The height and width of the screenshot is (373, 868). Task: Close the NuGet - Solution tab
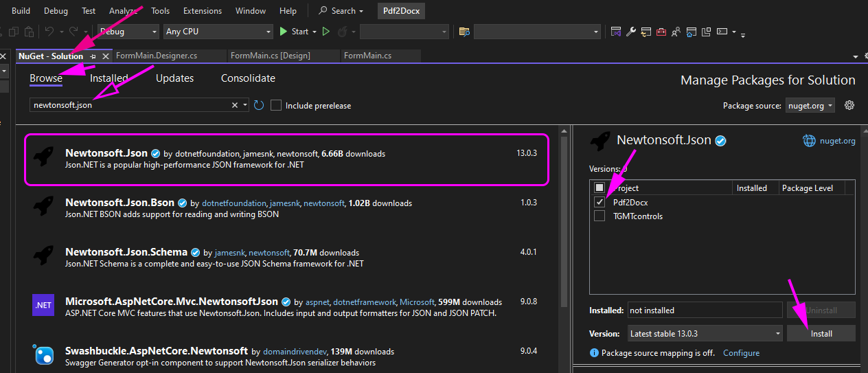click(106, 56)
